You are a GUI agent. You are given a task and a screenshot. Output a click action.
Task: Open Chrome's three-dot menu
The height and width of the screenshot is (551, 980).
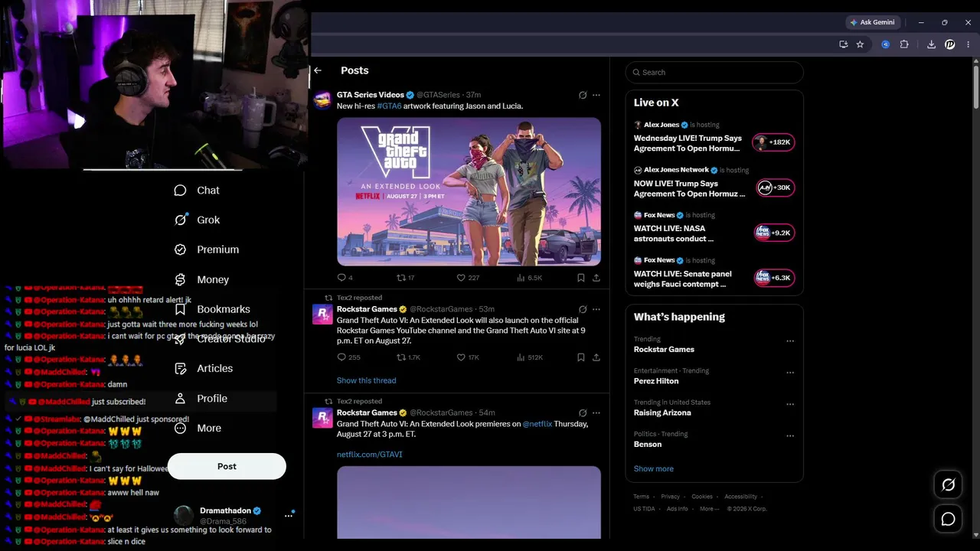pyautogui.click(x=968, y=44)
